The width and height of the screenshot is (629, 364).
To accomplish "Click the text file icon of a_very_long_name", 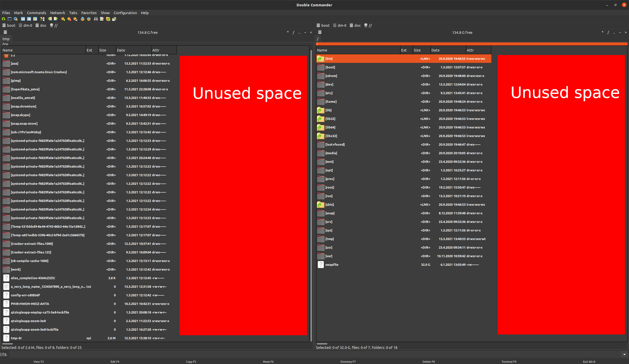I will (x=6, y=287).
